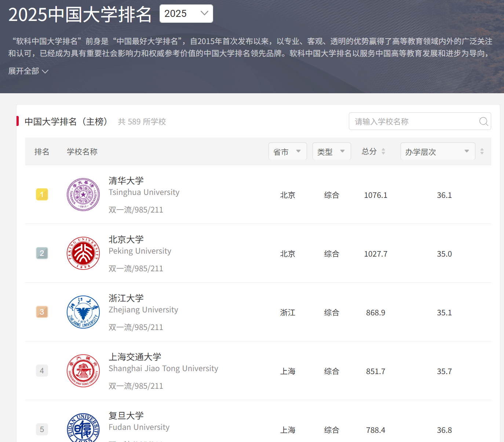Viewport: 504px width, 442px height.
Task: Click the school name search field
Action: [x=420, y=121]
